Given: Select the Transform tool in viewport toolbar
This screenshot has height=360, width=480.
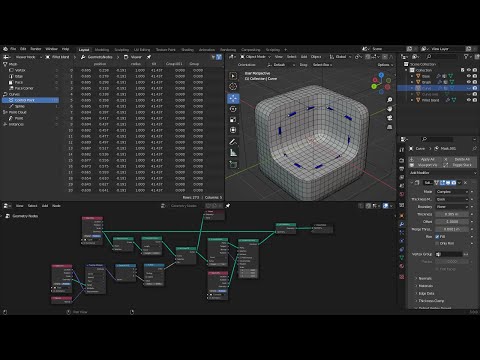Looking at the screenshot, I should 233,130.
